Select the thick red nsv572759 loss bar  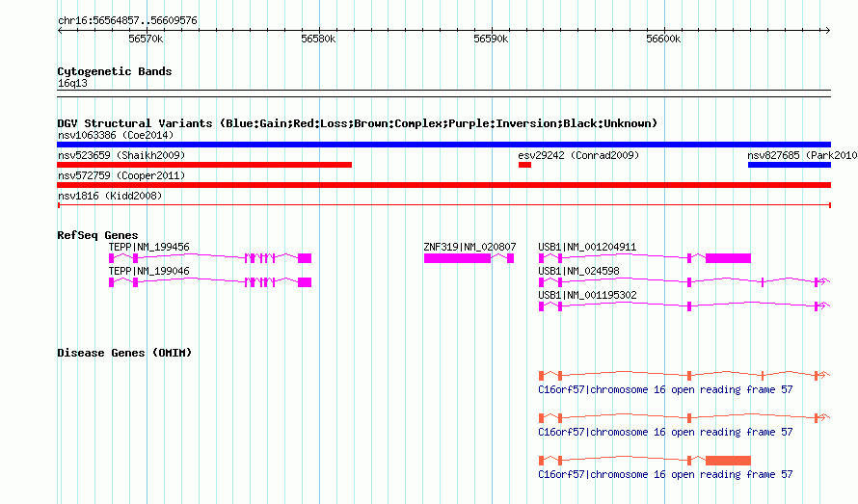pos(443,185)
